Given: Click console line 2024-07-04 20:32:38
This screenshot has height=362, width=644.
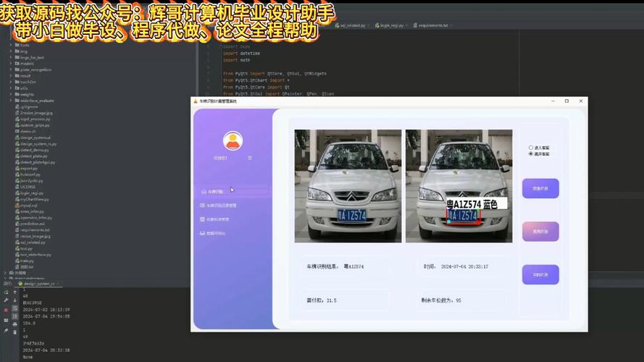Looking at the screenshot, I should pyautogui.click(x=46, y=350).
